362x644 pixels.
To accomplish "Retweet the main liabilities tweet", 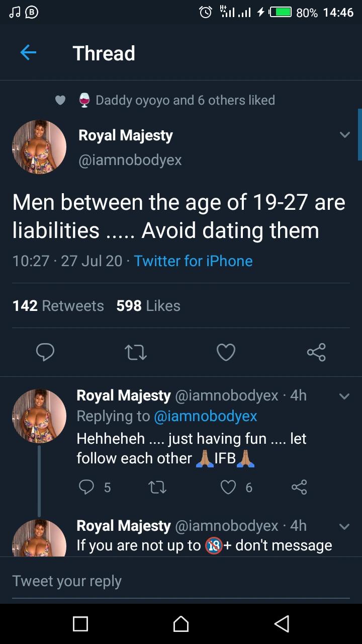I will pyautogui.click(x=136, y=352).
